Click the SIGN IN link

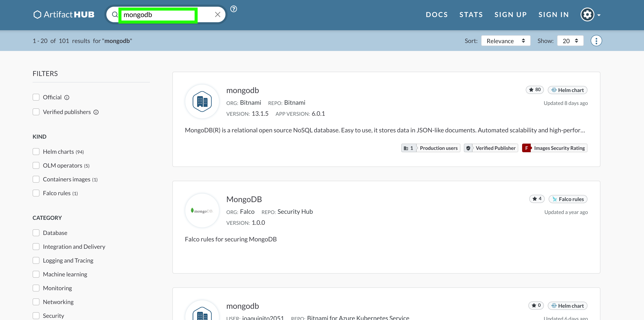tap(554, 14)
